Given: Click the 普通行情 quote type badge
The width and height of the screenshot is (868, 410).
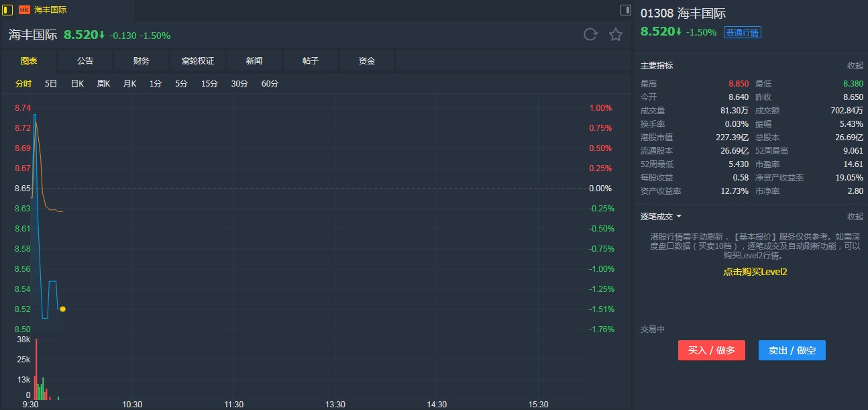Looking at the screenshot, I should [742, 32].
